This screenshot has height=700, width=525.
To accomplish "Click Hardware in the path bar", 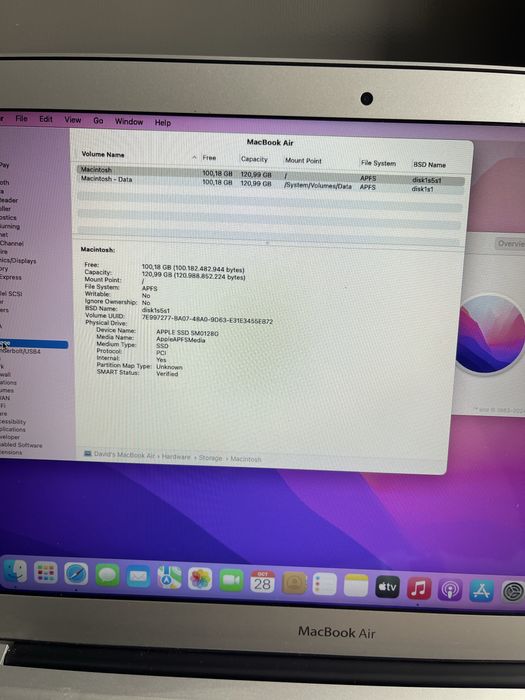I will (x=176, y=457).
